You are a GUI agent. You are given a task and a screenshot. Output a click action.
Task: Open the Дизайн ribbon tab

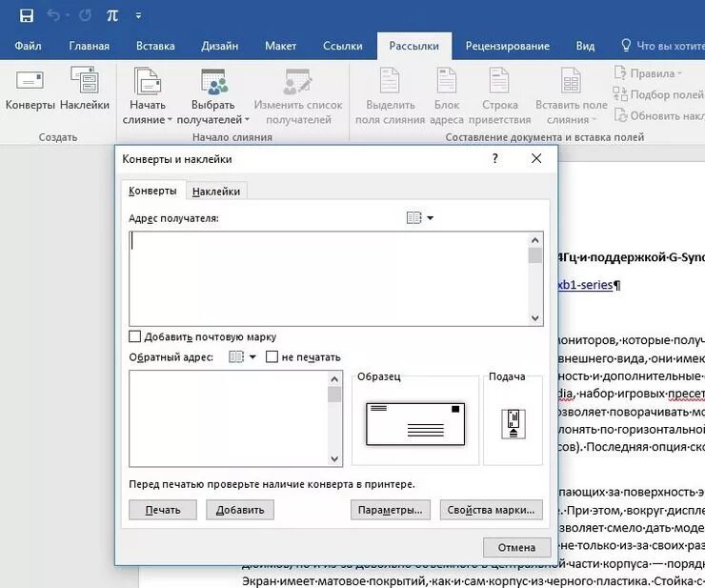coord(220,46)
